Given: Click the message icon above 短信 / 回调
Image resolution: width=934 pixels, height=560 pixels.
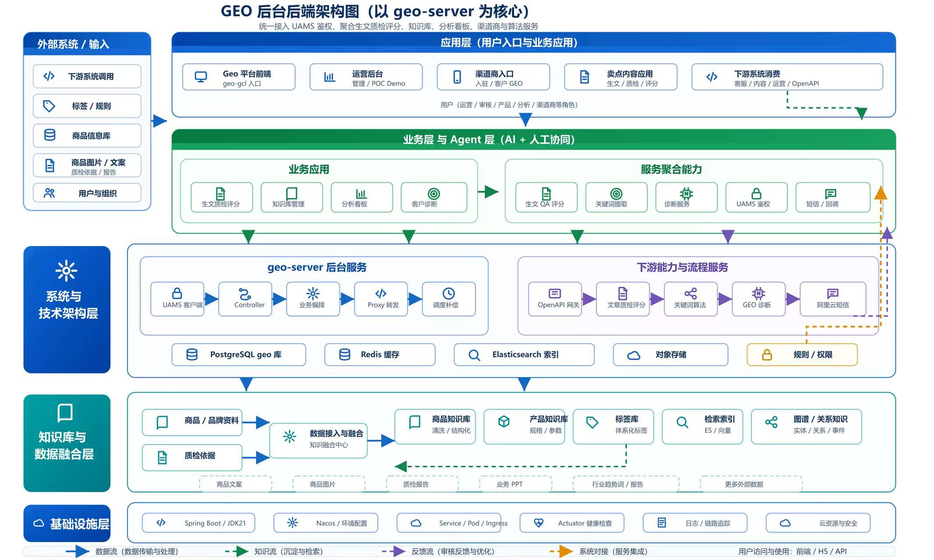Looking at the screenshot, I should pyautogui.click(x=830, y=193).
